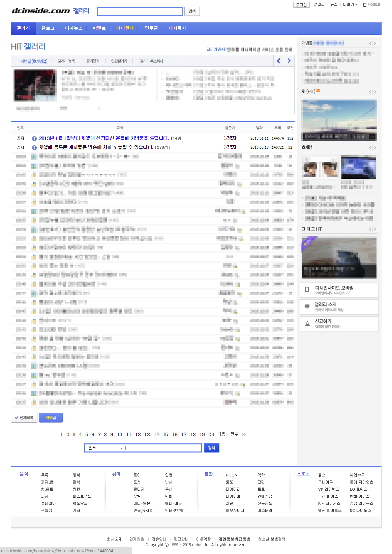Screen dimensions: 392x554
Task: Open the 더보기 dropdown in top bar
Action: [x=350, y=4]
